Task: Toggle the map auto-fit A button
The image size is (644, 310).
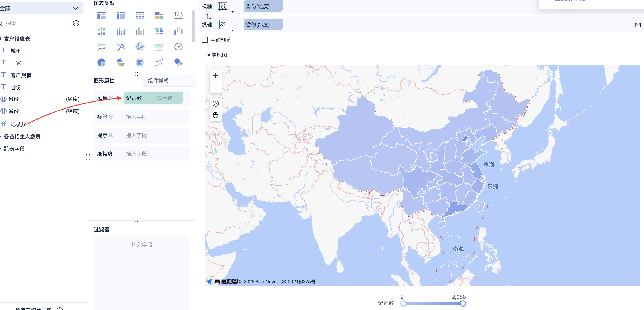Action: tap(215, 103)
